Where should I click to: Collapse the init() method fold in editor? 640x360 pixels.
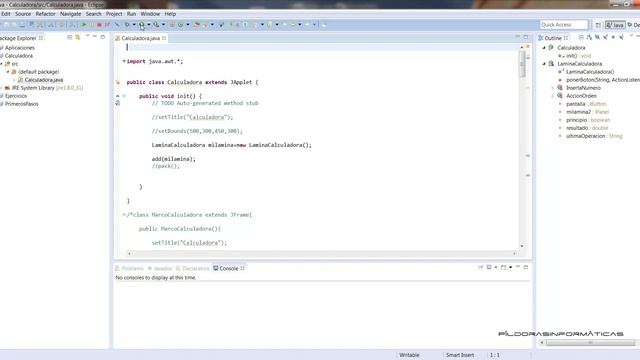[x=124, y=96]
